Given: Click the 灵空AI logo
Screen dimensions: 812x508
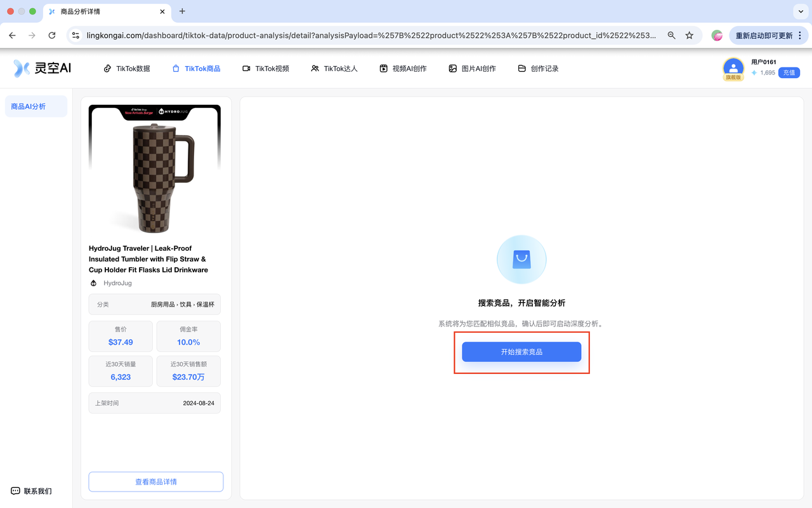Looking at the screenshot, I should tap(43, 68).
